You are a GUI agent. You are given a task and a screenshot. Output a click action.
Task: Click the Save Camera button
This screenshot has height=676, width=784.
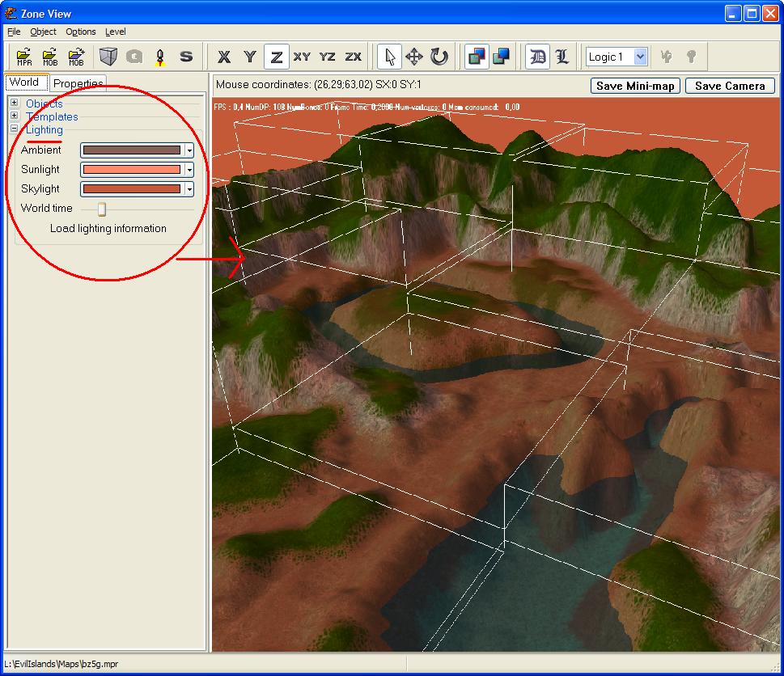click(x=730, y=86)
